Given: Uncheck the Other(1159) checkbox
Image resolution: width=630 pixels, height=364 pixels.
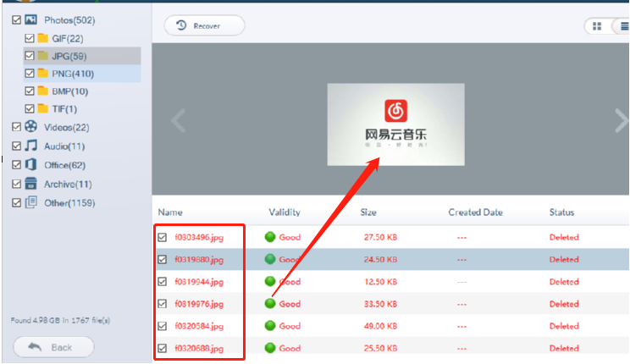Looking at the screenshot, I should click(16, 202).
